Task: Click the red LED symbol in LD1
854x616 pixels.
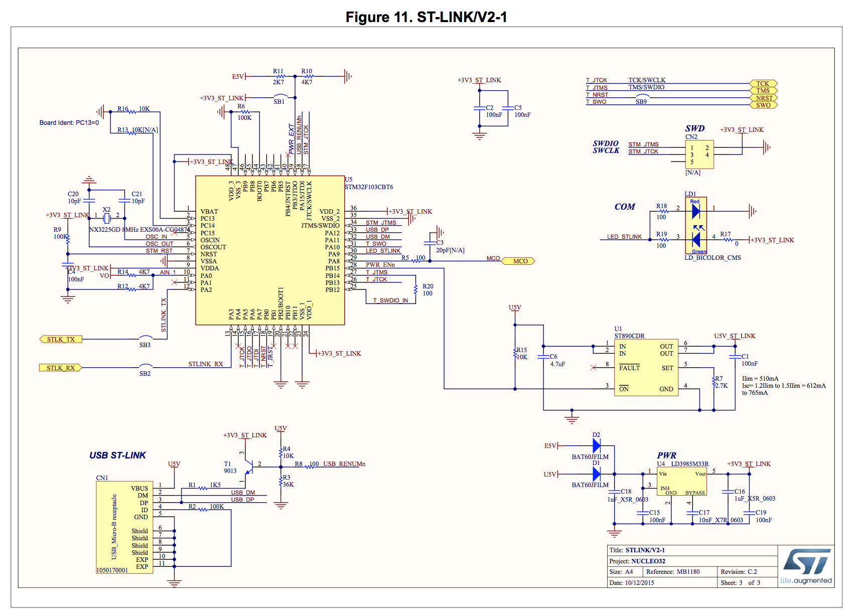Action: (695, 212)
